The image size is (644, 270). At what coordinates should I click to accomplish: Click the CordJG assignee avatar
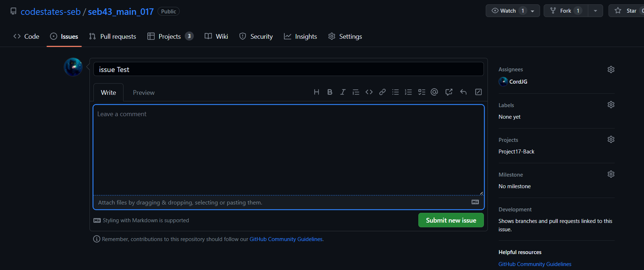pyautogui.click(x=503, y=81)
